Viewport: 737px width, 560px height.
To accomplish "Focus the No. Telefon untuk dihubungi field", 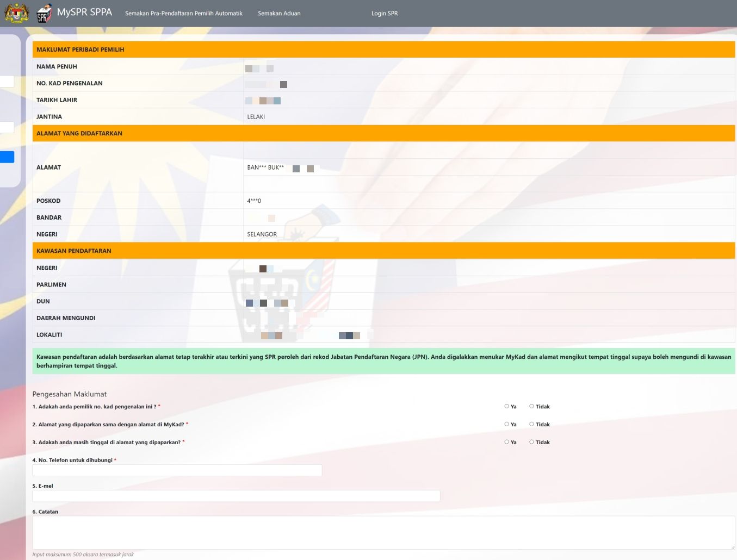I will (x=177, y=470).
